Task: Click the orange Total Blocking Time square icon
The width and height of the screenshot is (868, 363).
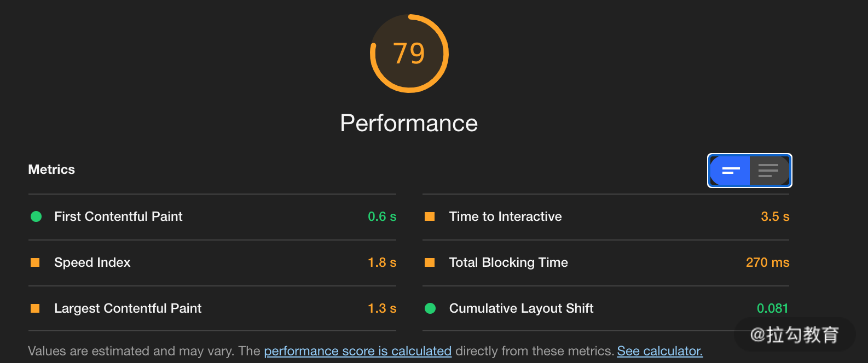Action: click(430, 262)
